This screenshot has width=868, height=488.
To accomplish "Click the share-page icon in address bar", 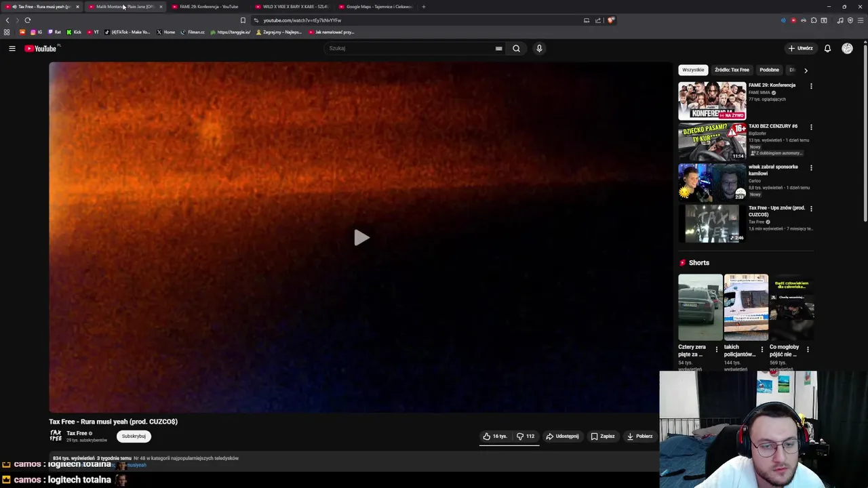I will click(598, 20).
